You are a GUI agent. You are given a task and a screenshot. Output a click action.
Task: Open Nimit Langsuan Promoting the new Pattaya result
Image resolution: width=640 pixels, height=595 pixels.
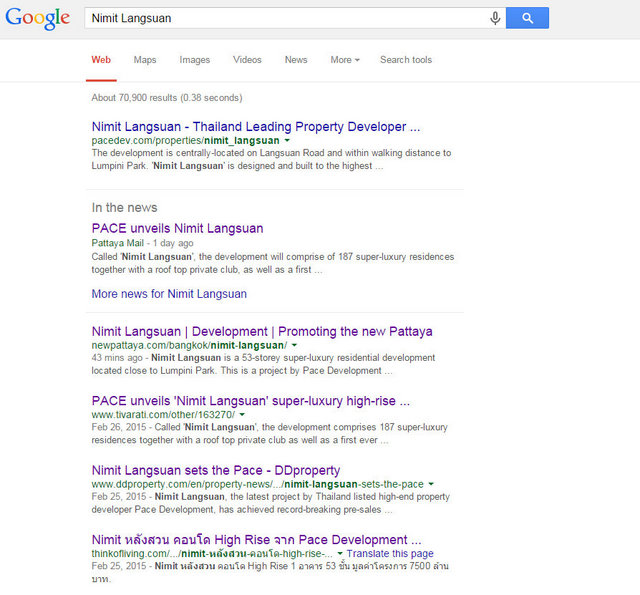262,331
